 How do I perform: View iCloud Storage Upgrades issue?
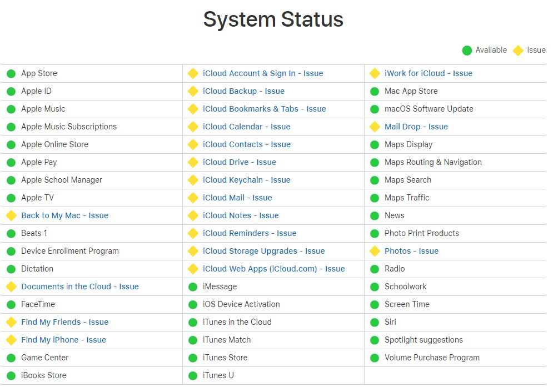pyautogui.click(x=264, y=251)
